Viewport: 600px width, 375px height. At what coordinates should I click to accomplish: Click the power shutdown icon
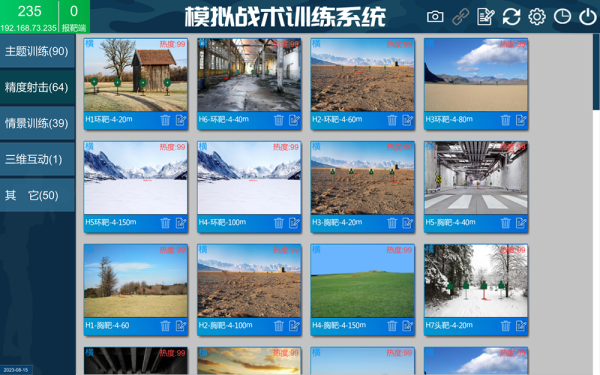pos(587,17)
